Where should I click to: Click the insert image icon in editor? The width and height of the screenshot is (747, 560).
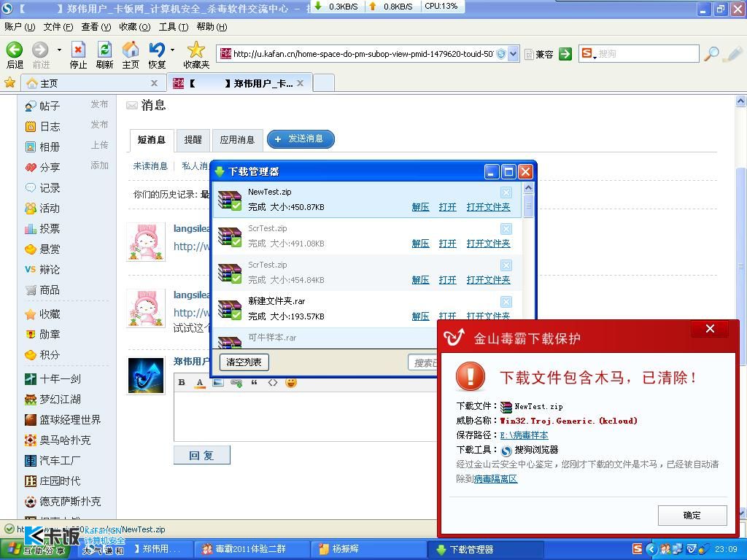(x=217, y=382)
